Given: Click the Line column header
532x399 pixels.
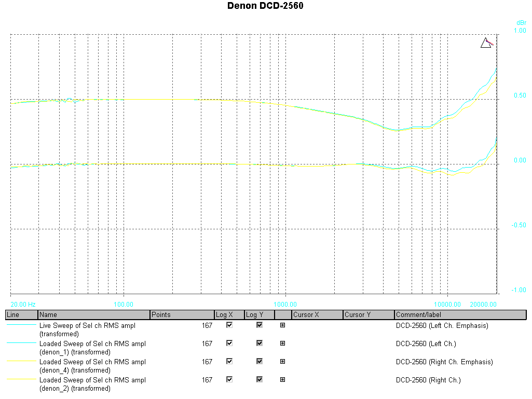Looking at the screenshot, I should (22, 314).
